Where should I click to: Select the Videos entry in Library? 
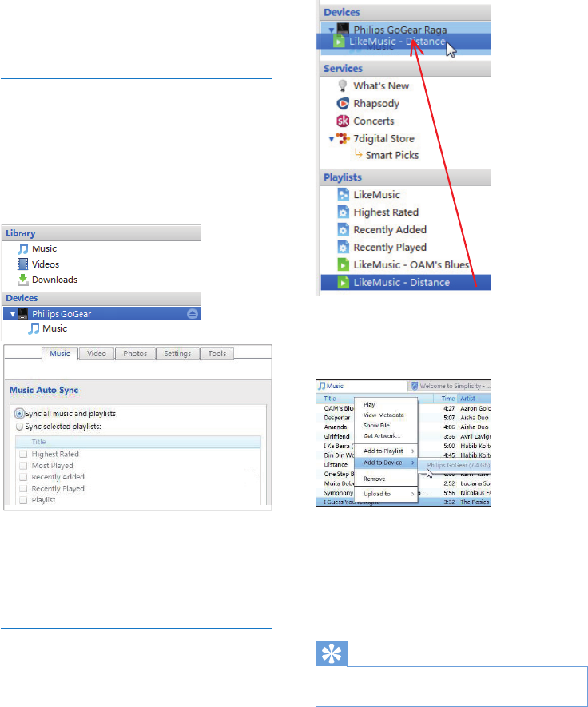46,264
